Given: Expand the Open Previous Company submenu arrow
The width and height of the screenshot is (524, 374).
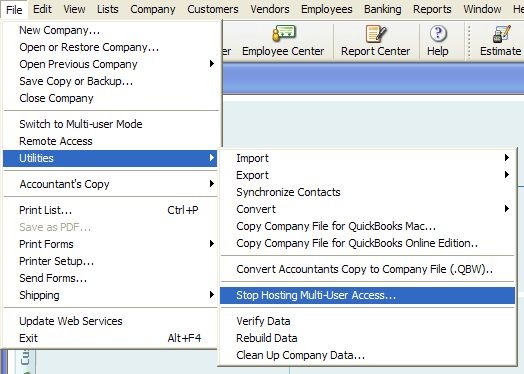Looking at the screenshot, I should (x=212, y=64).
